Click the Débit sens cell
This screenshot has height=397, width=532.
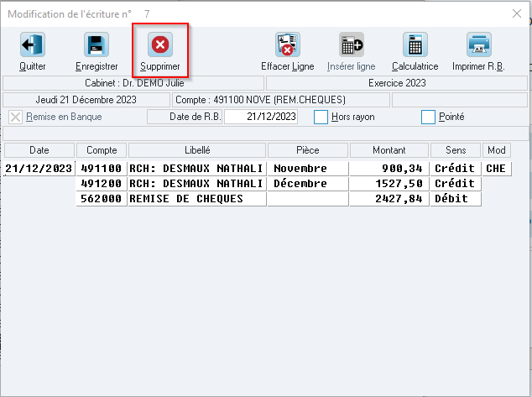point(456,199)
